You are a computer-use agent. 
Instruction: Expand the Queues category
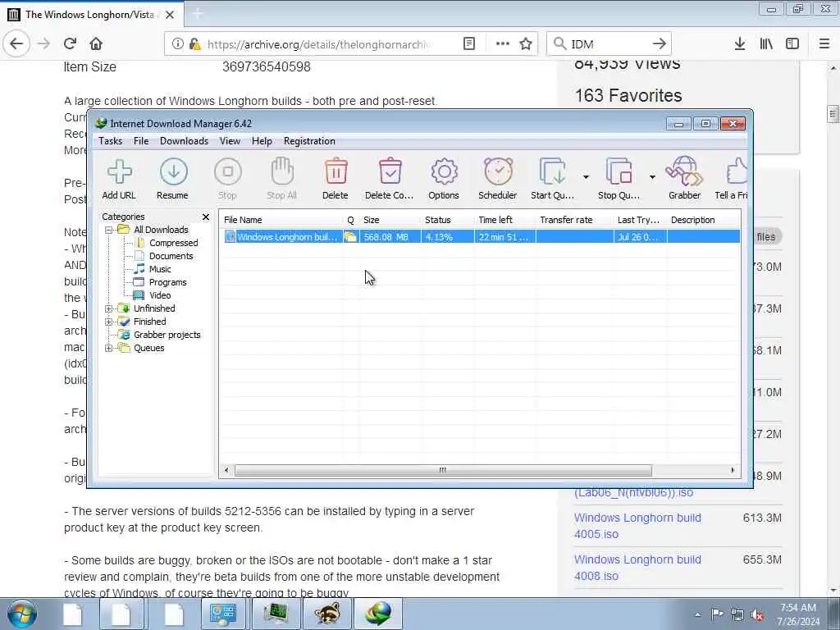coord(109,348)
